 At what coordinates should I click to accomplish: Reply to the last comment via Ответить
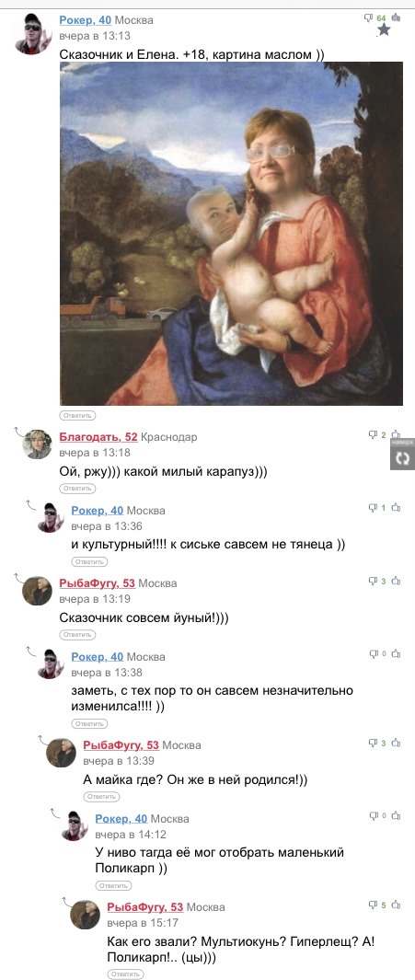126,974
